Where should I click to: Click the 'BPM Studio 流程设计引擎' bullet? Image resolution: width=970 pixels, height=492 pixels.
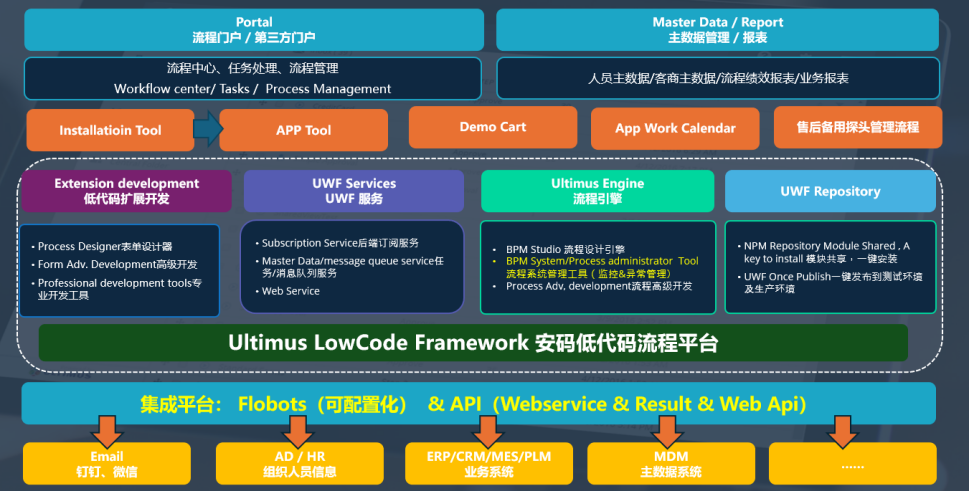[559, 249]
